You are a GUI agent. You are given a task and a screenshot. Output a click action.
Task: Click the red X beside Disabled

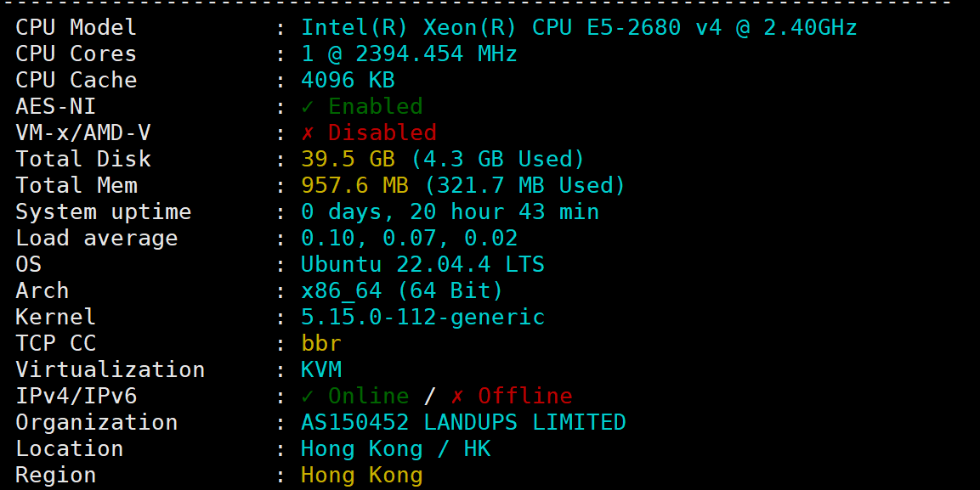308,133
